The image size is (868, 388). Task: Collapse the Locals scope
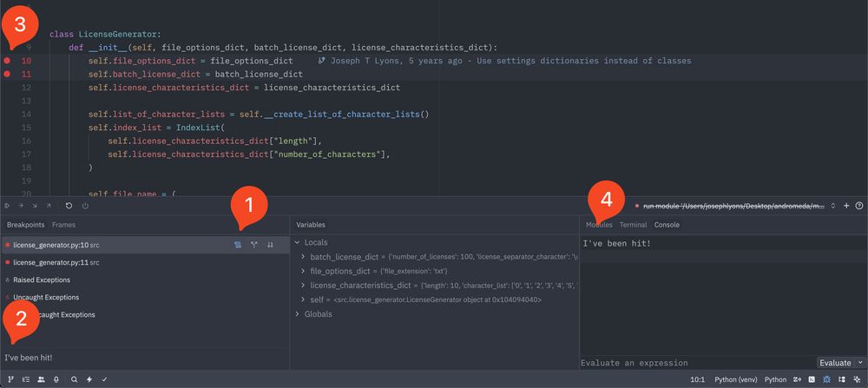pyautogui.click(x=297, y=242)
